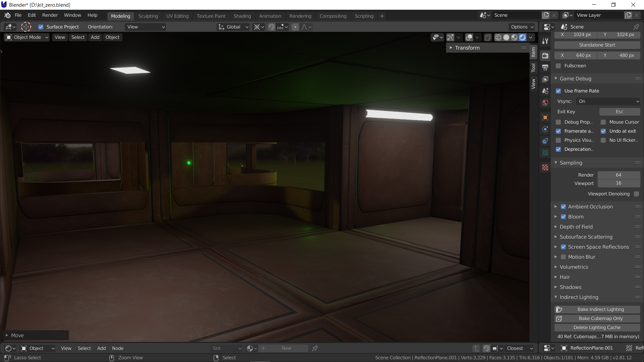Click Bake Cubemap Only
The image size is (644, 362).
(x=597, y=318)
